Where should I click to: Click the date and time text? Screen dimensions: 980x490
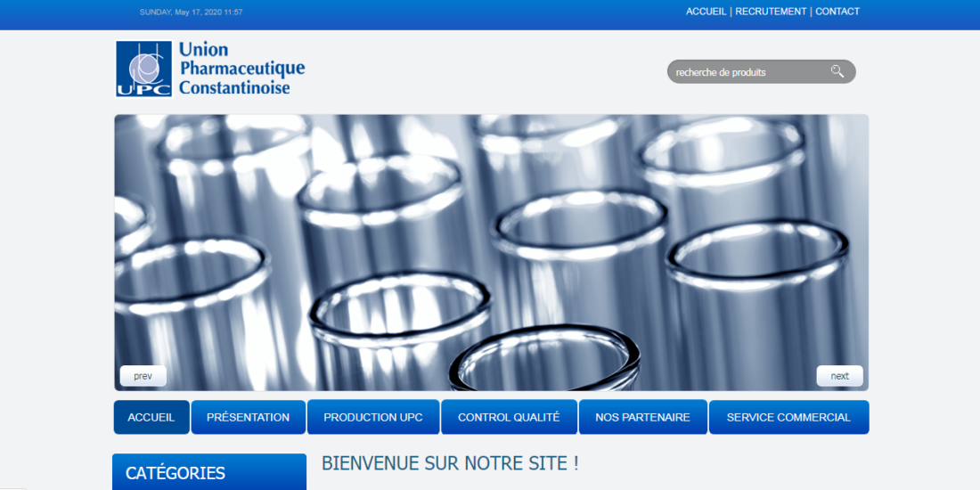click(x=192, y=12)
